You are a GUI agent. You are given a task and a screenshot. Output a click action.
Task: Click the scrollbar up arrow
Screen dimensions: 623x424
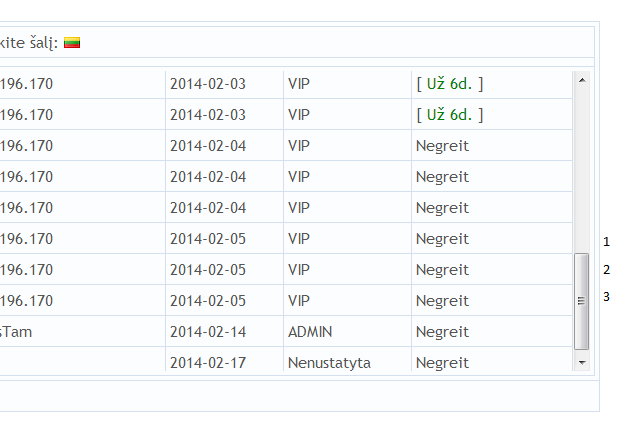click(x=582, y=81)
